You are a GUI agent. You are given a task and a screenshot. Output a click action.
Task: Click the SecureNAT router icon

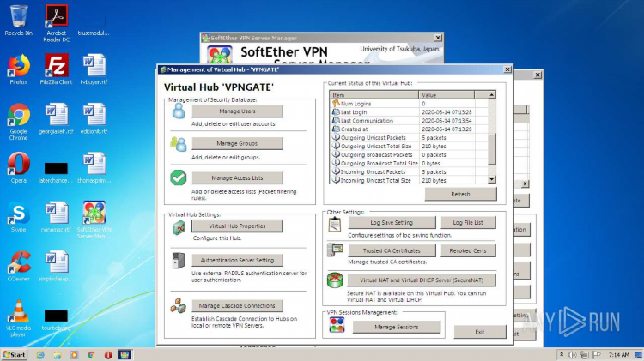tap(335, 280)
